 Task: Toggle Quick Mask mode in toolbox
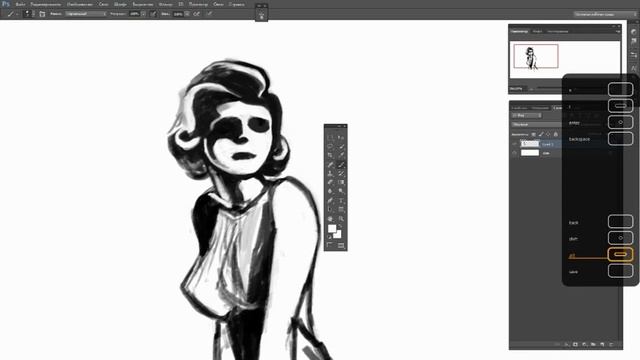(x=330, y=245)
